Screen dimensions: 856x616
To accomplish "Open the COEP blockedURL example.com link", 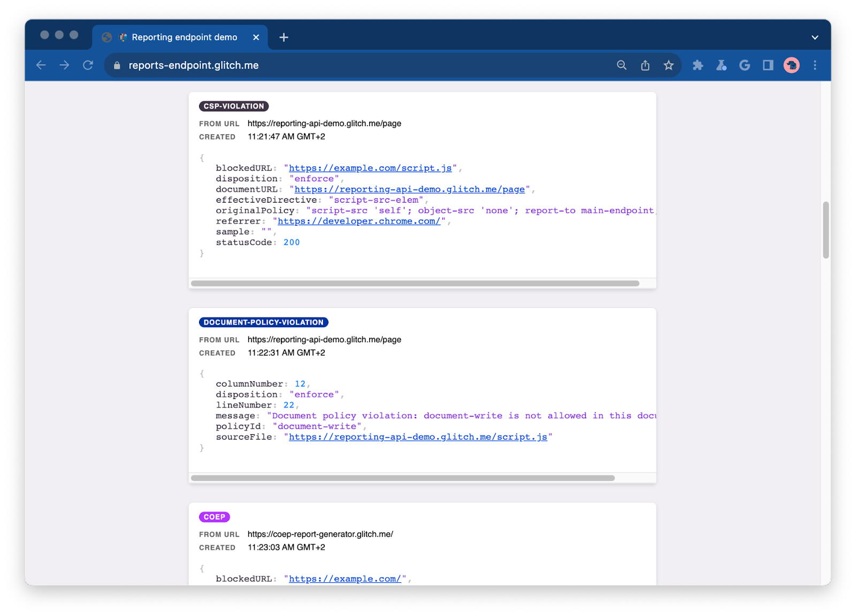I will click(345, 579).
